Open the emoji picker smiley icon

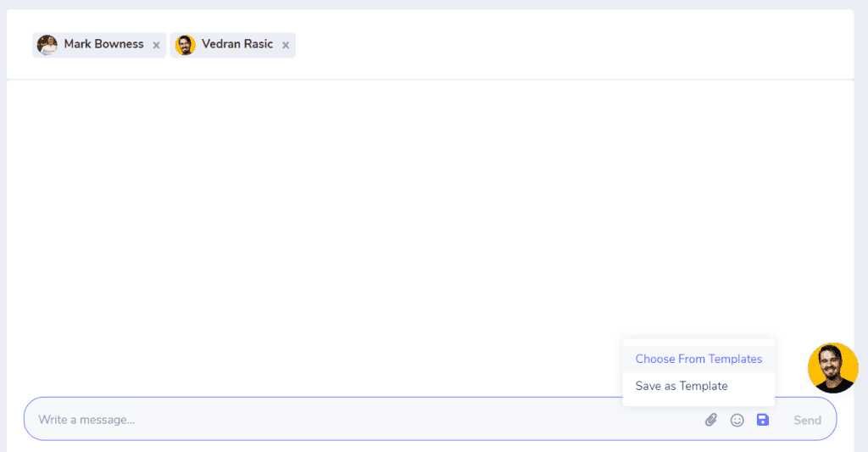pos(737,420)
